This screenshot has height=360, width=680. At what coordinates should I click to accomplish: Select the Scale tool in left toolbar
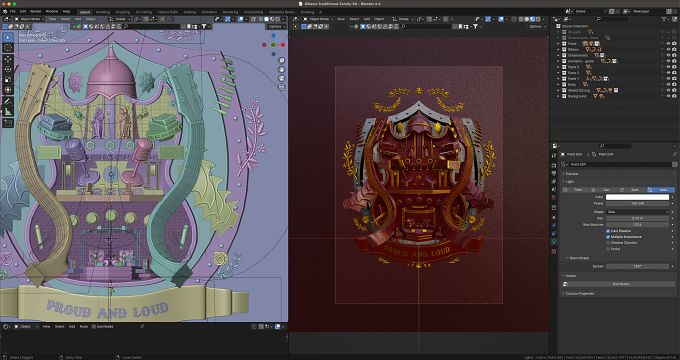point(8,80)
